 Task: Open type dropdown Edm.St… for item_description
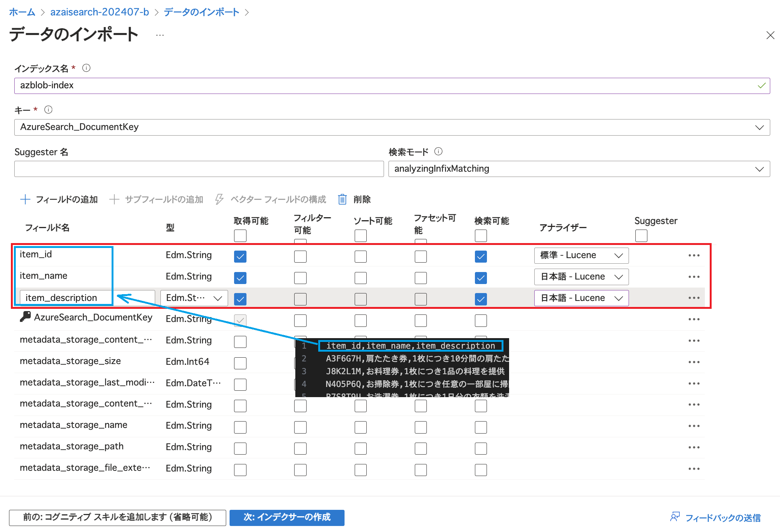[194, 298]
